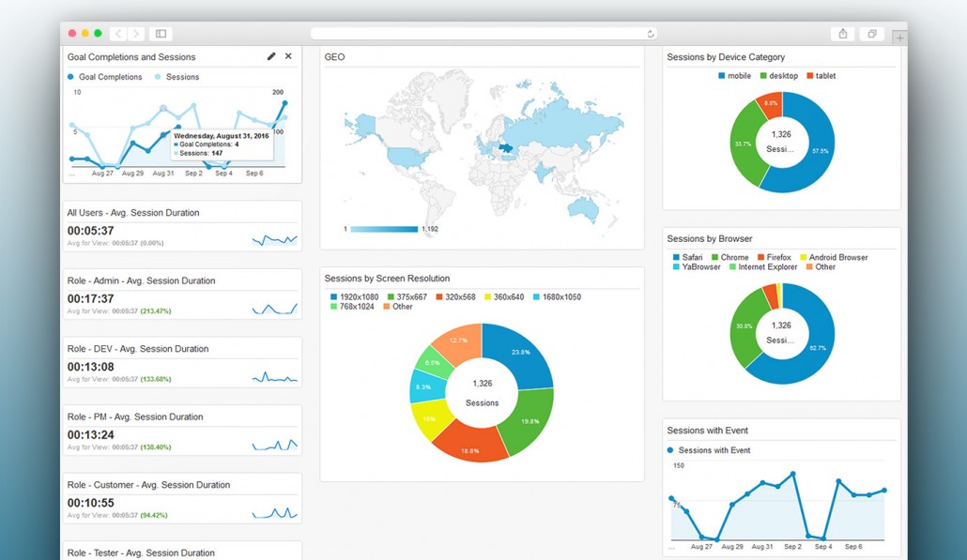Click the 30.8% Chrome slice
This screenshot has height=560, width=967.
pyautogui.click(x=744, y=326)
